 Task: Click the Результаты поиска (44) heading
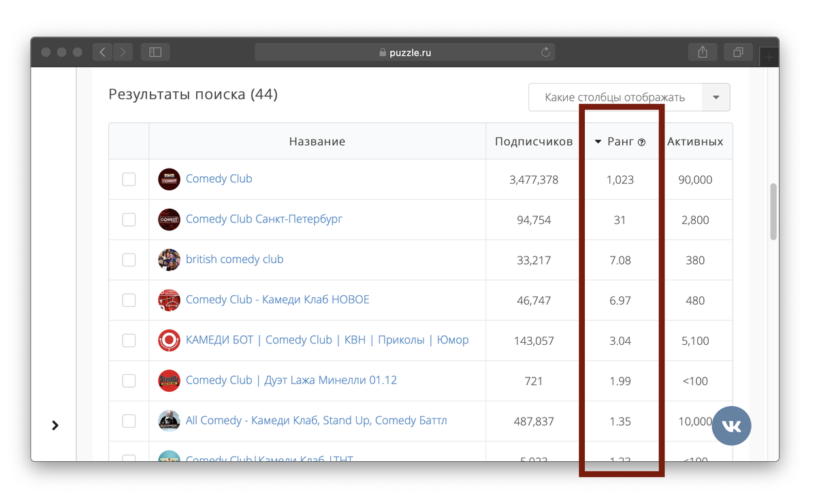(193, 95)
